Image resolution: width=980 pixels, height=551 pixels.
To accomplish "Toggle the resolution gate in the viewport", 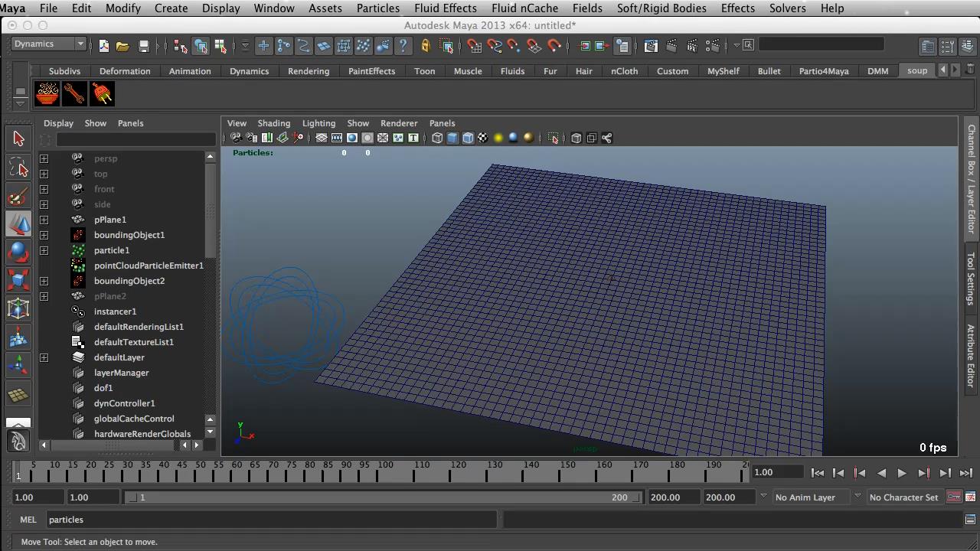I will click(x=352, y=138).
